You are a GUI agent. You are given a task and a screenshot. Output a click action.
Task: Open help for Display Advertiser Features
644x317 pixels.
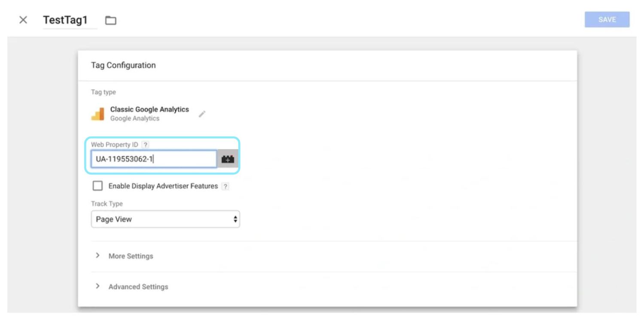click(x=226, y=186)
